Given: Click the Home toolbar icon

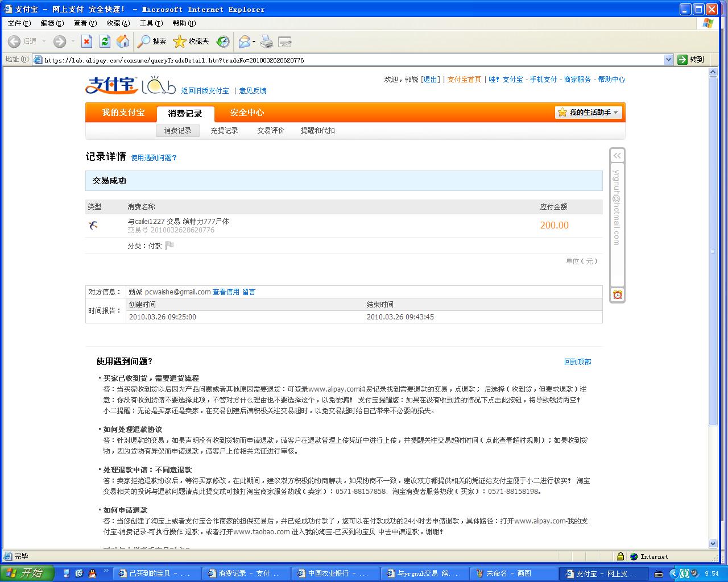Looking at the screenshot, I should (122, 41).
